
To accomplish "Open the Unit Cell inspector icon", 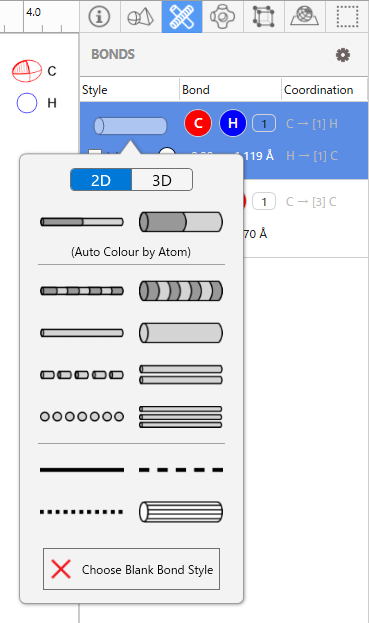I will pyautogui.click(x=264, y=17).
